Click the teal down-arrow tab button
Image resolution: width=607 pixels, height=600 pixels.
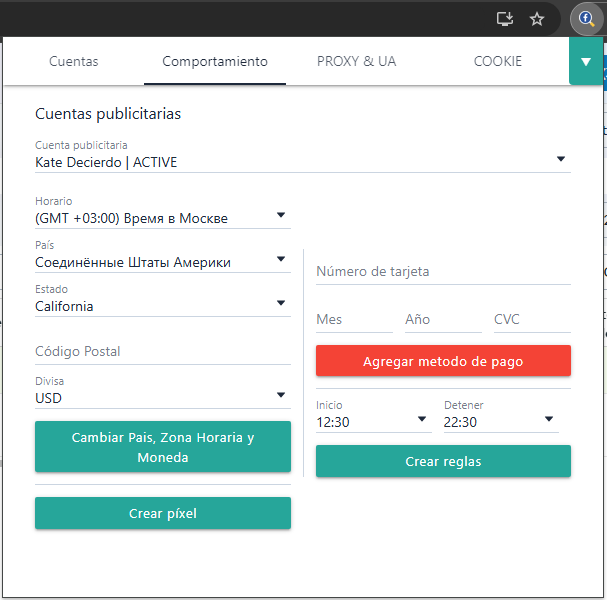tap(586, 61)
